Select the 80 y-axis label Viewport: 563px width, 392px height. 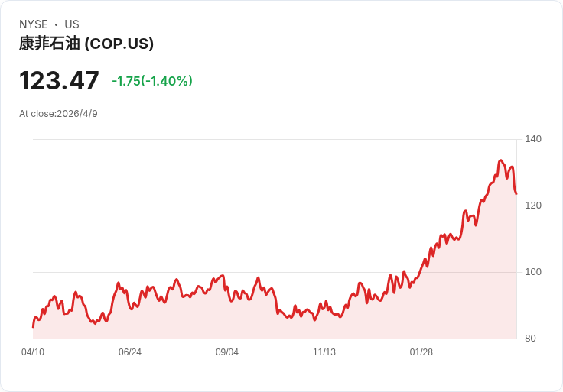(530, 339)
